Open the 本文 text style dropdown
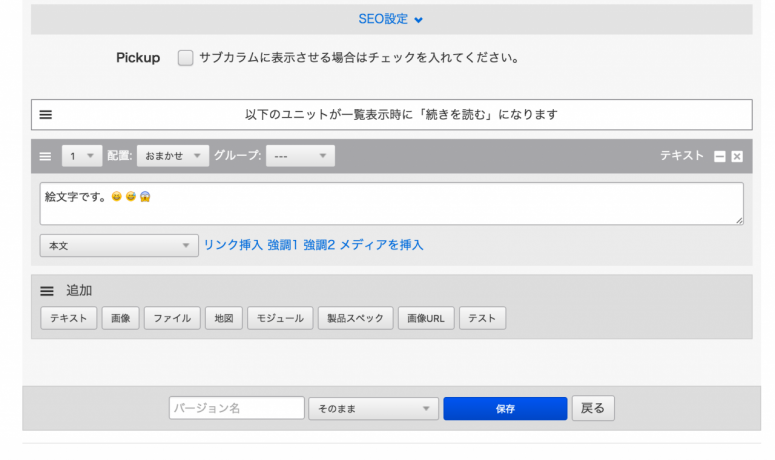Screen dimensions: 775x460 [118, 245]
